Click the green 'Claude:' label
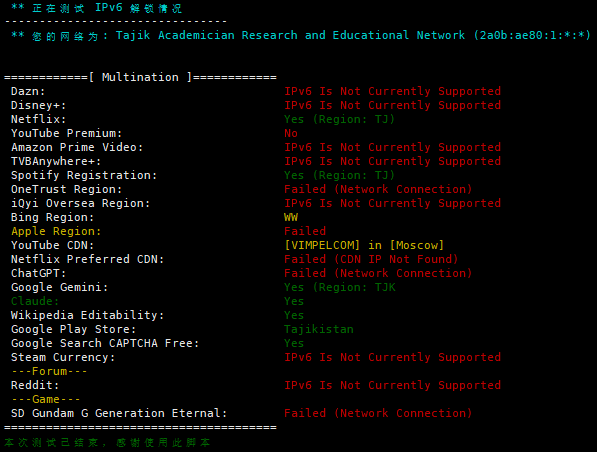 coord(35,301)
